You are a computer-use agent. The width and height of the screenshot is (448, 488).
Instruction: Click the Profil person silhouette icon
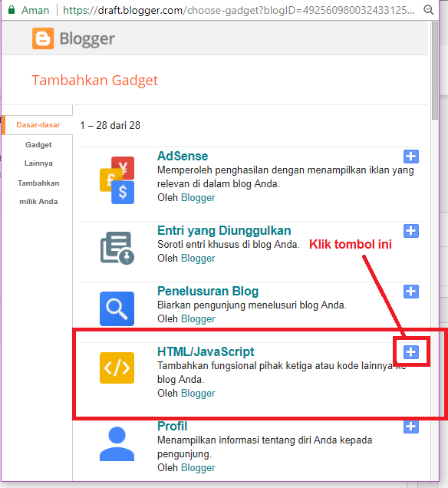pos(117,443)
